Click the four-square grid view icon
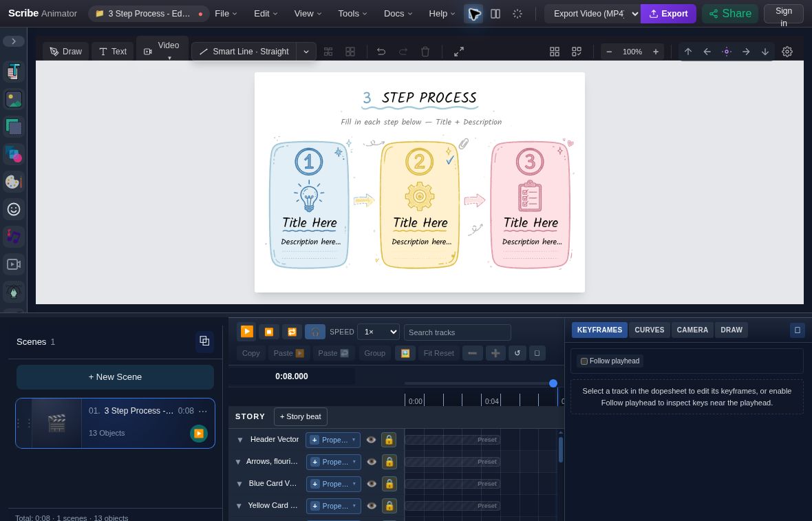 click(555, 51)
